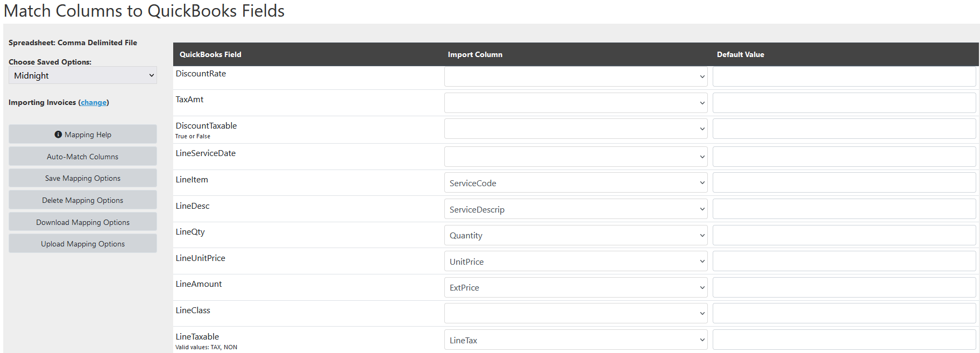This screenshot has width=980, height=353.
Task: Click the DiscountTaxable default value field
Action: point(844,129)
